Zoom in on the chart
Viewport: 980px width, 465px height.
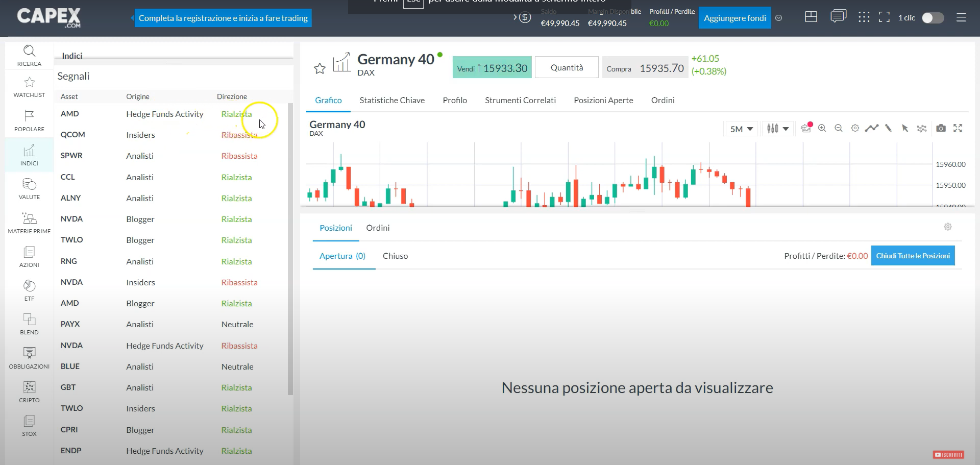point(822,128)
